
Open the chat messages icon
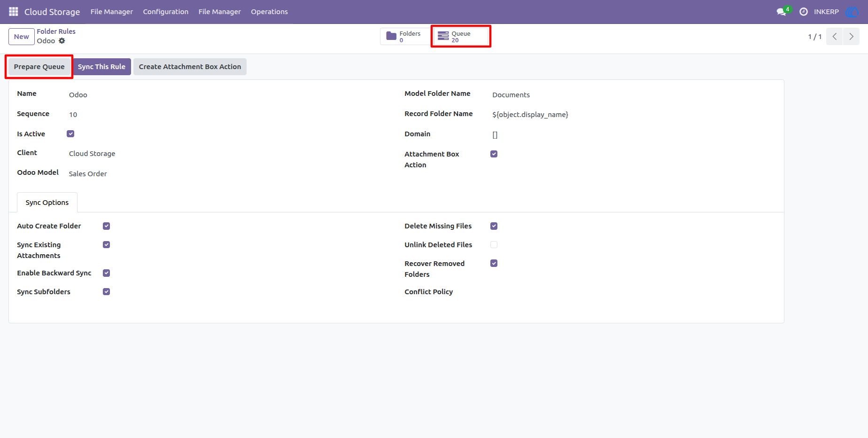tap(782, 11)
